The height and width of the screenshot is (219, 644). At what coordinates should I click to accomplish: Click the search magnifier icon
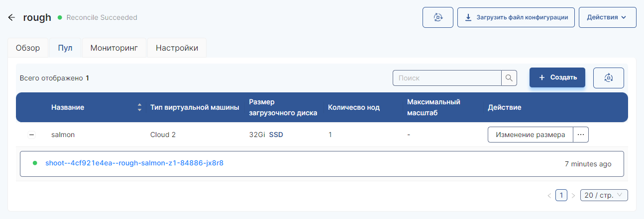[509, 78]
